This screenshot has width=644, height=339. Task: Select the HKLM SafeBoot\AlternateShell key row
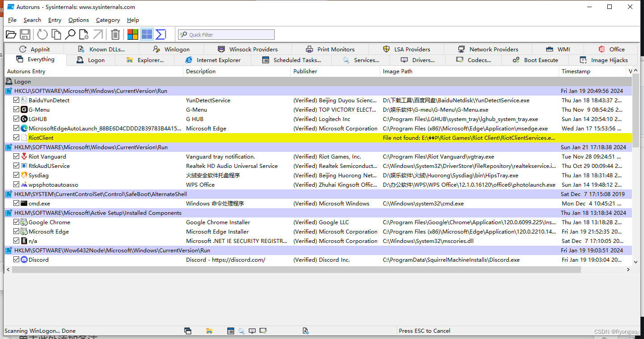pos(318,194)
